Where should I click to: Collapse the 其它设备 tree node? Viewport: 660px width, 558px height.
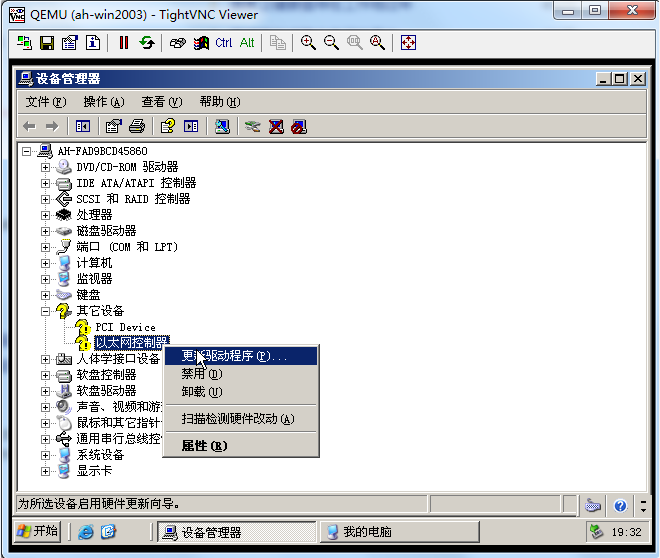tap(45, 311)
